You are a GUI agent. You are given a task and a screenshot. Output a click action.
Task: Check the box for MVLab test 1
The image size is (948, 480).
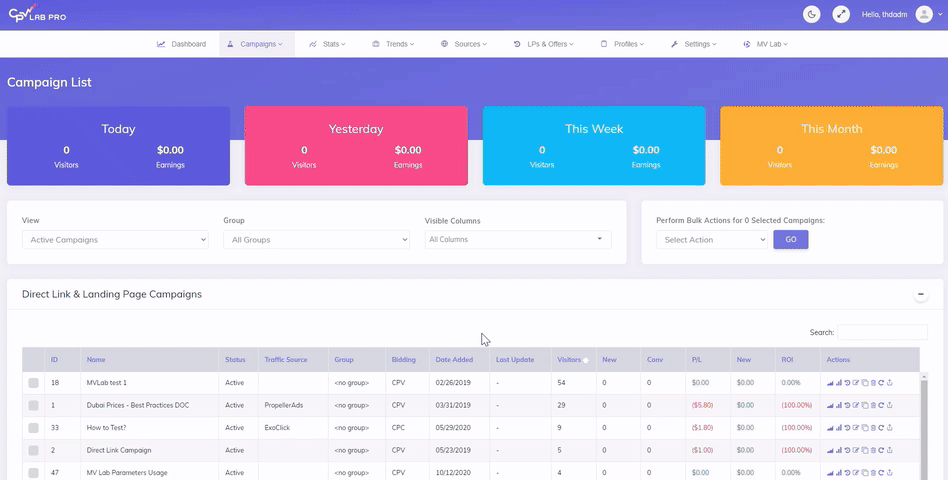click(34, 383)
